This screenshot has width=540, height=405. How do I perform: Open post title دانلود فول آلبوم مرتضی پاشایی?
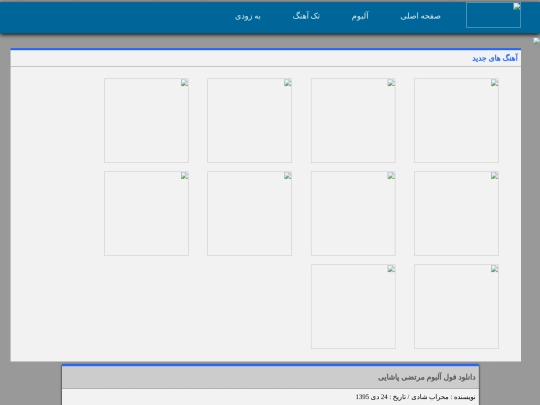click(x=427, y=377)
